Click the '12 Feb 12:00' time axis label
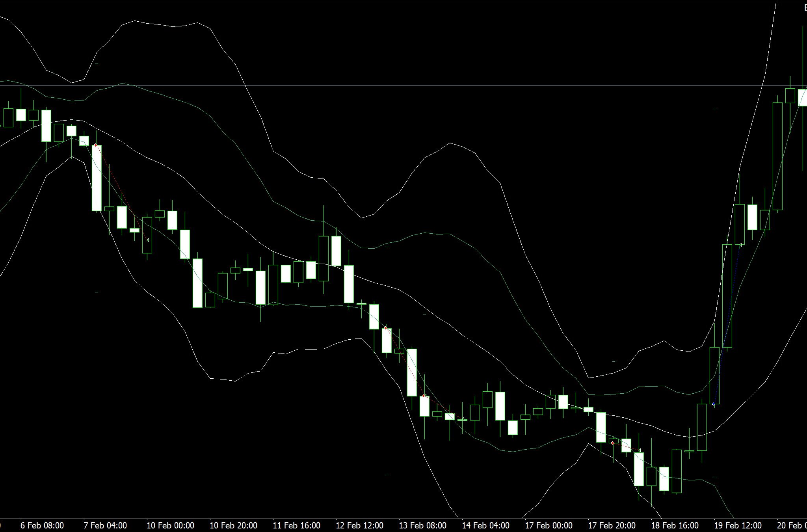Image resolution: width=807 pixels, height=532 pixels. [x=359, y=525]
